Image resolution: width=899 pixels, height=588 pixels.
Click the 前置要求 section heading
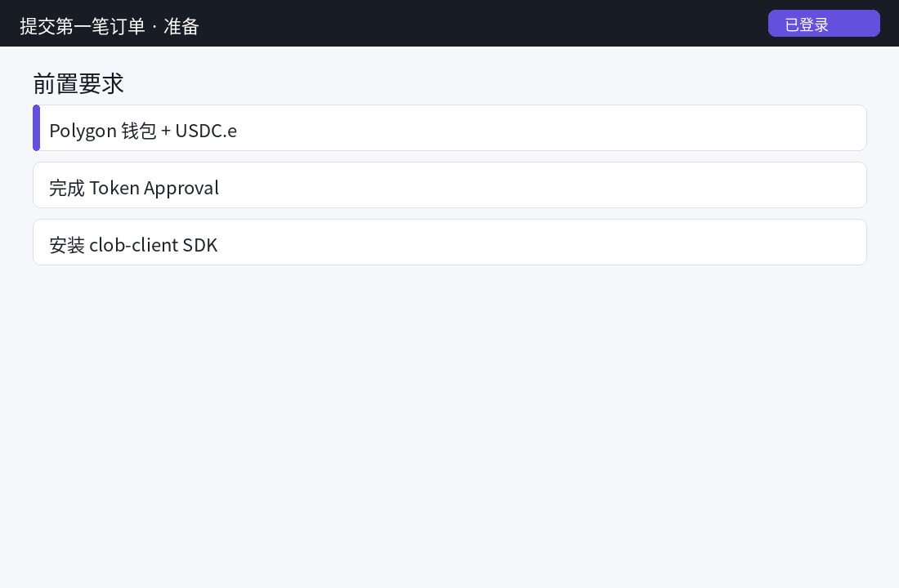[78, 83]
